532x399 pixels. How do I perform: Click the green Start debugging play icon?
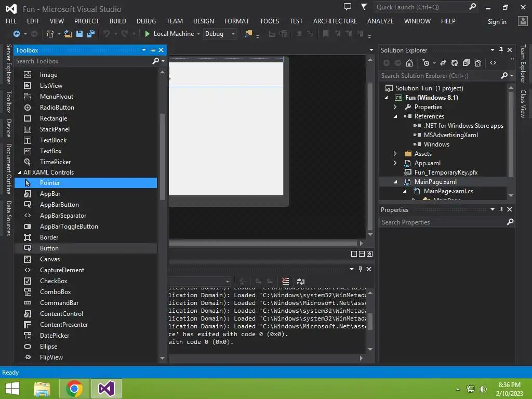[147, 34]
